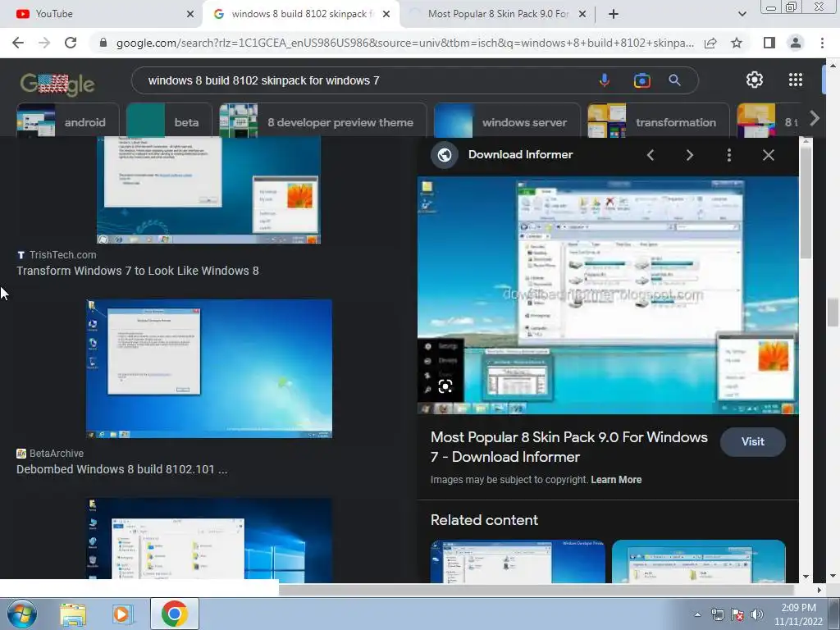
Task: Click the Download Informer globe icon
Action: (444, 155)
